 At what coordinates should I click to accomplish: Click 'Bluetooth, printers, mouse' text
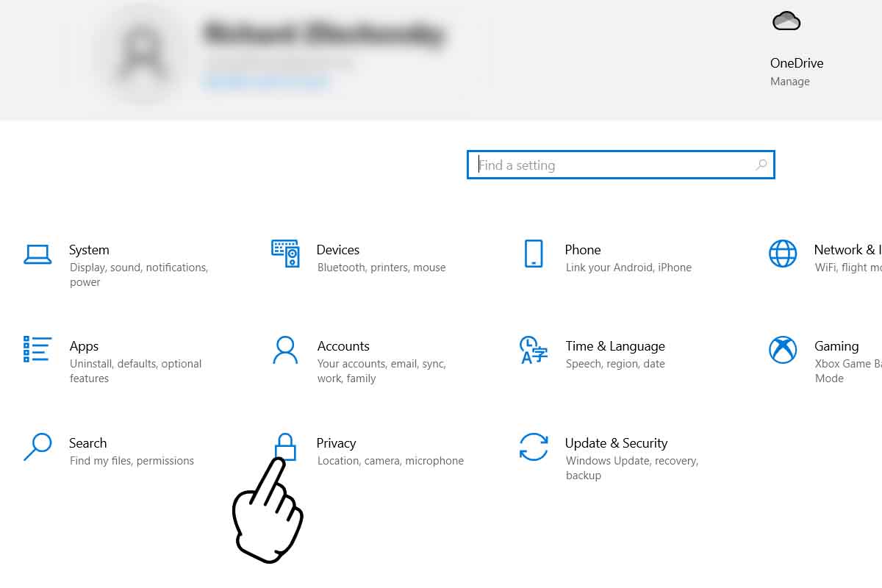[381, 268]
